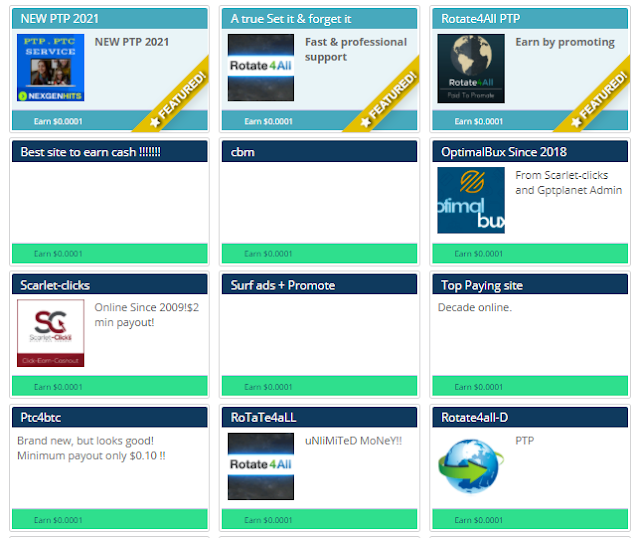Click 'Fast & professional support' text
The width and height of the screenshot is (640, 538).
(x=356, y=49)
